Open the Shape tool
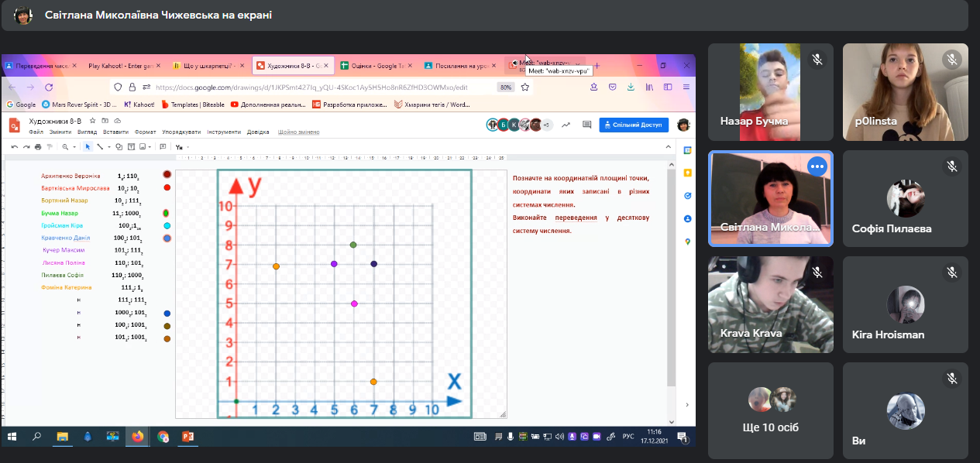This screenshot has height=463, width=980. pyautogui.click(x=119, y=147)
